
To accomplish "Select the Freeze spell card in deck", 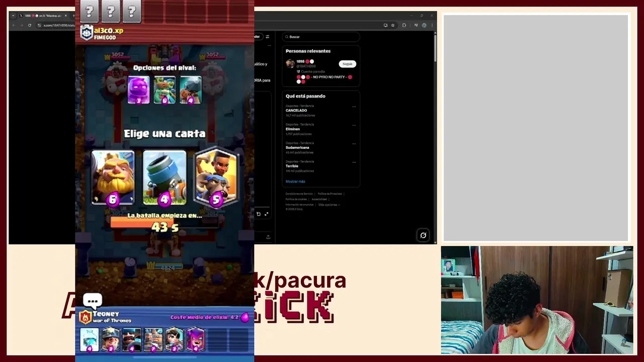I will 90,339.
